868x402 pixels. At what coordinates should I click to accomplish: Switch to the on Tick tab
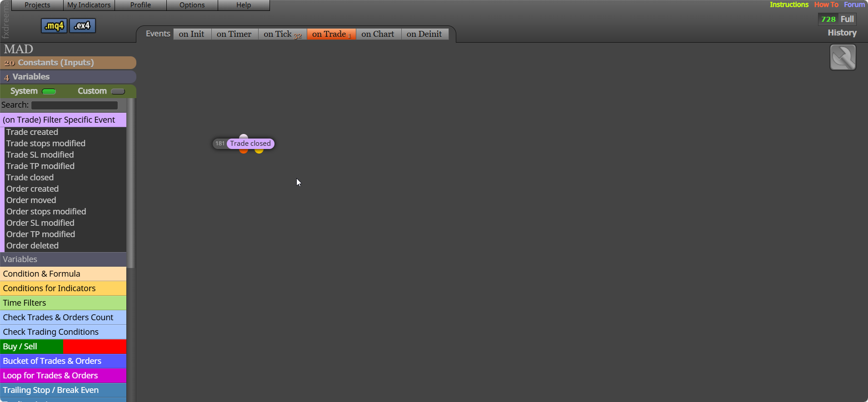282,34
